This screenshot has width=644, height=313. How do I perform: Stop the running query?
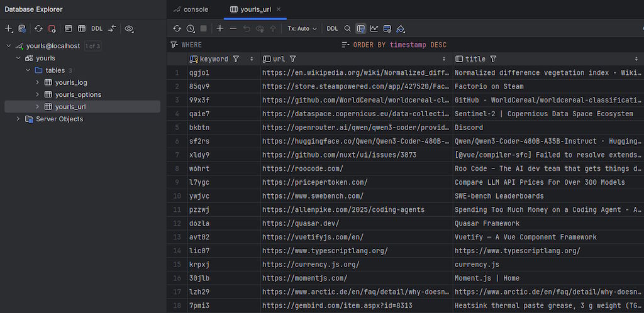pos(203,29)
